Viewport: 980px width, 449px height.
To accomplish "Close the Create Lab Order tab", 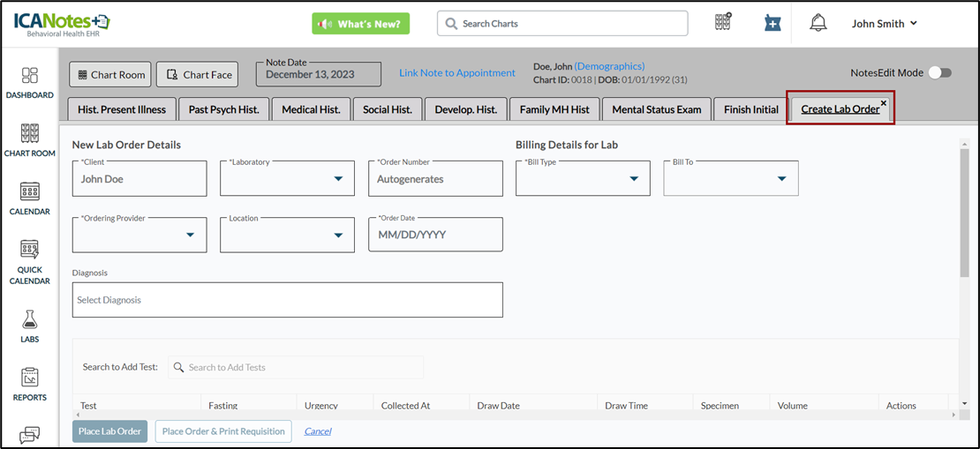I will [x=883, y=103].
